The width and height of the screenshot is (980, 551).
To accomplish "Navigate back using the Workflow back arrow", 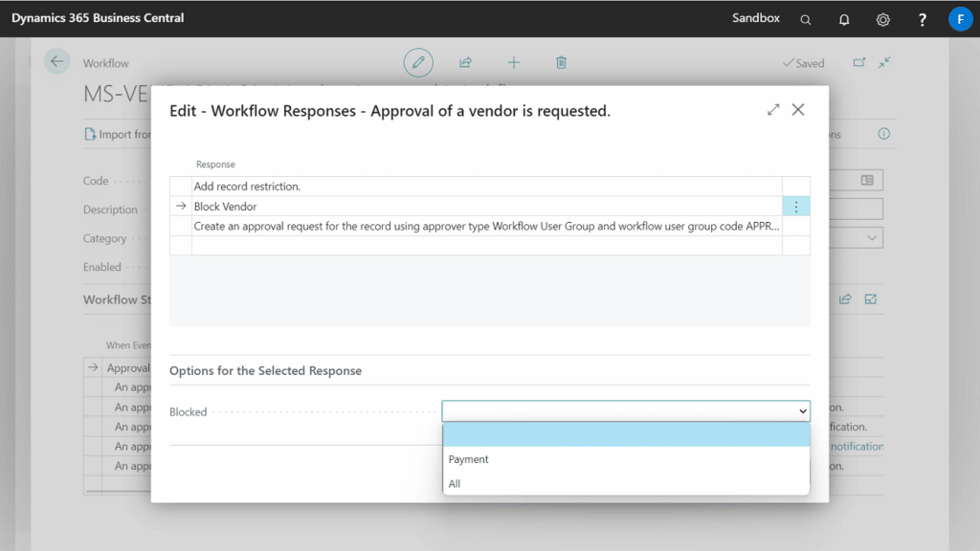I will point(56,61).
